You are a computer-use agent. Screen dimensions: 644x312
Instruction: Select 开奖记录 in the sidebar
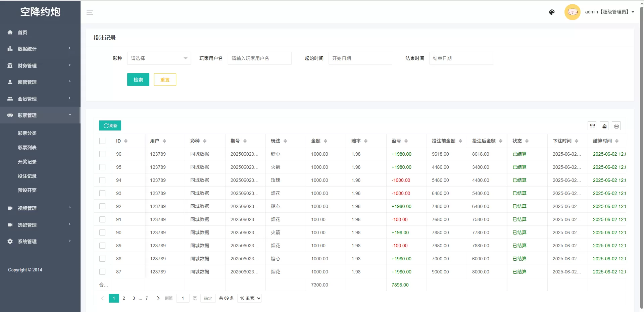click(27, 161)
